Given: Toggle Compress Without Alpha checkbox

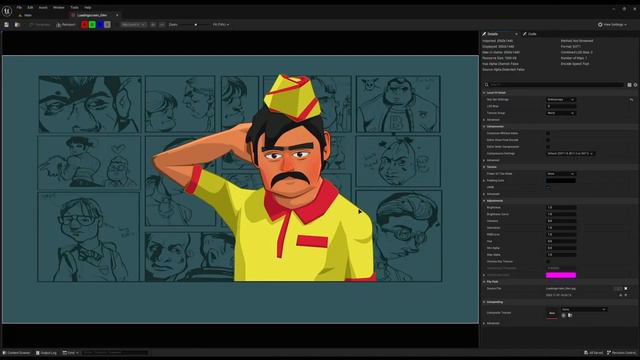Looking at the screenshot, I should point(548,133).
